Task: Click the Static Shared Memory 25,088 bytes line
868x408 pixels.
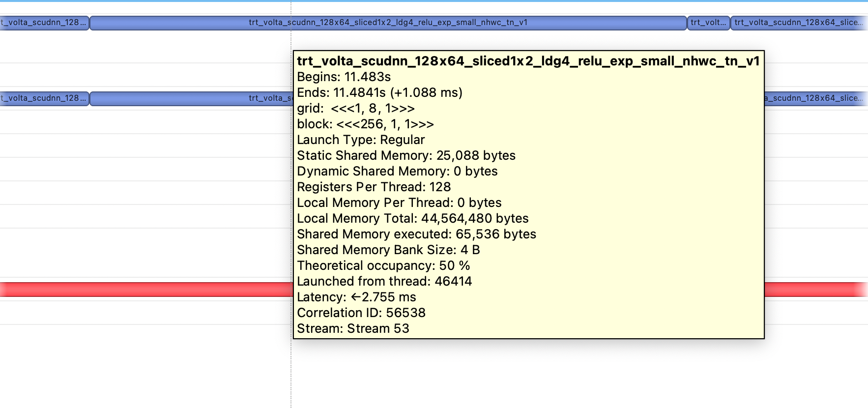Action: [406, 155]
